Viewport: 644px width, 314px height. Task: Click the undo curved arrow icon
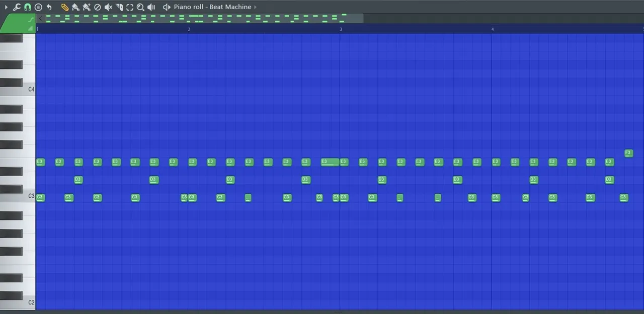pyautogui.click(x=49, y=7)
